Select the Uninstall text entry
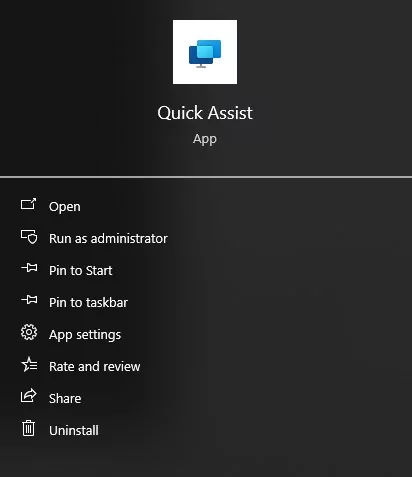 [x=74, y=431]
